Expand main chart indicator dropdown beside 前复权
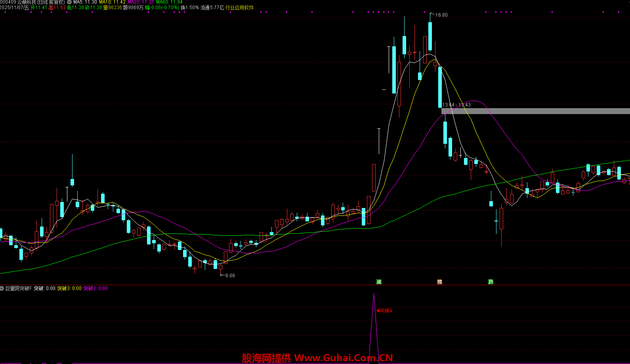630x364 pixels. pyautogui.click(x=69, y=2)
